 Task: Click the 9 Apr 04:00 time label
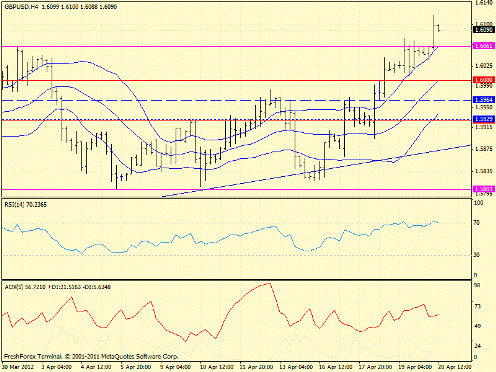pos(175,367)
